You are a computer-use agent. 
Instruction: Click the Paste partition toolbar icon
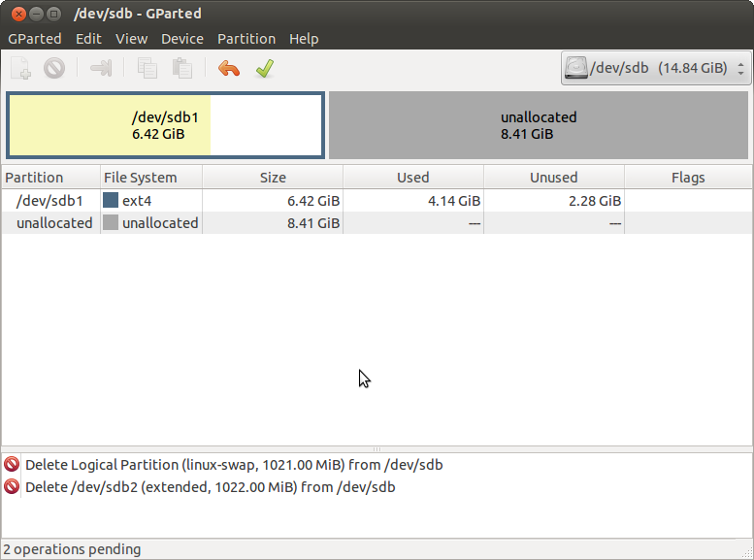coord(181,69)
